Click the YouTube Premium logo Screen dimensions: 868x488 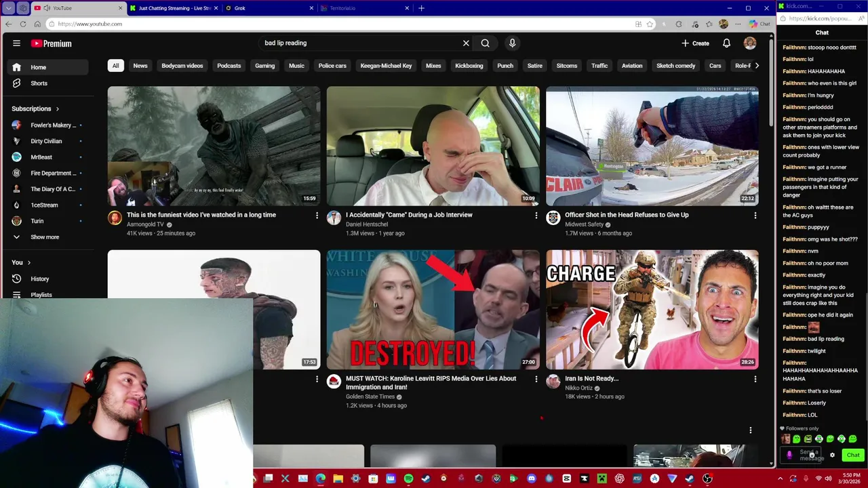click(x=51, y=43)
